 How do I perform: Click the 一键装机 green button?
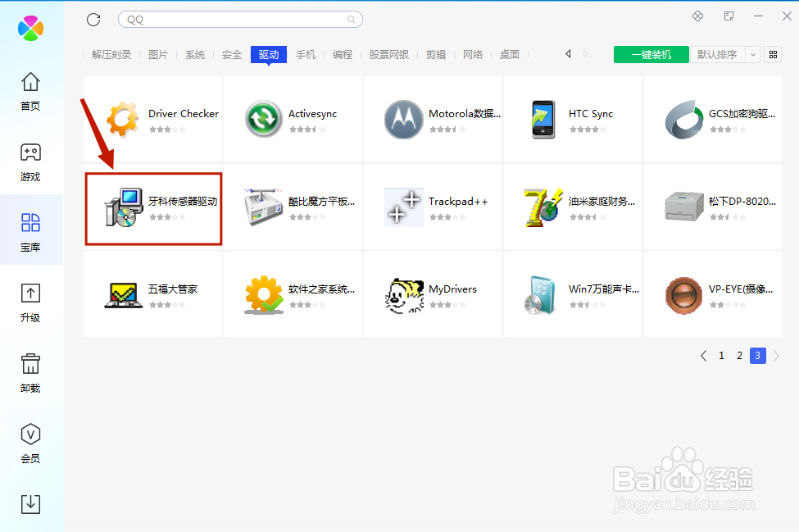click(x=651, y=55)
